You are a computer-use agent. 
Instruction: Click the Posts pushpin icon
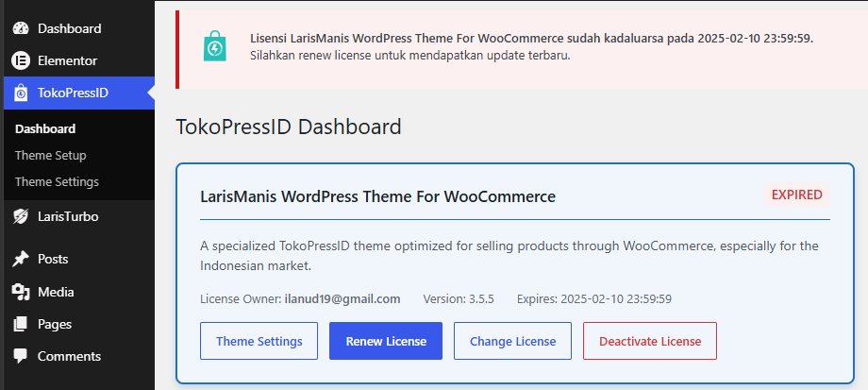(21, 260)
